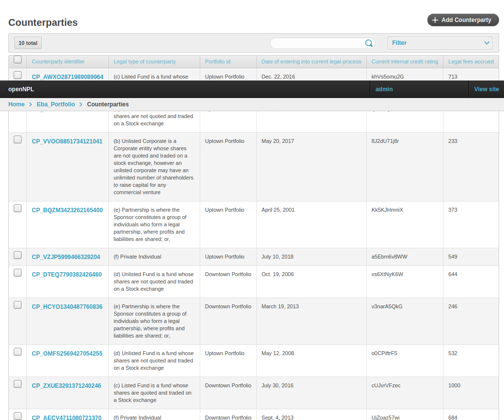This screenshot has height=420, width=504.
Task: Click the Add Counterparty button
Action: coord(462,20)
